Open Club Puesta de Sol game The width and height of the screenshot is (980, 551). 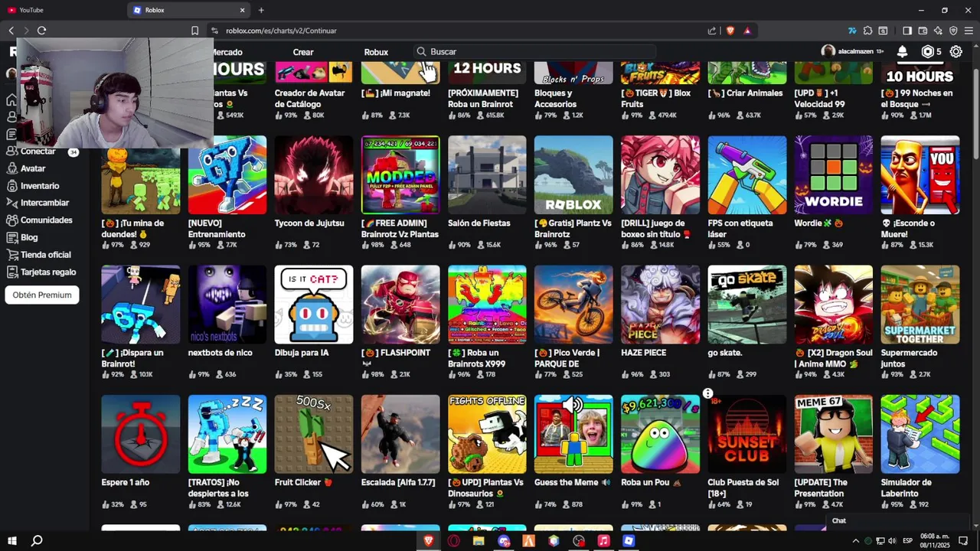(x=746, y=434)
